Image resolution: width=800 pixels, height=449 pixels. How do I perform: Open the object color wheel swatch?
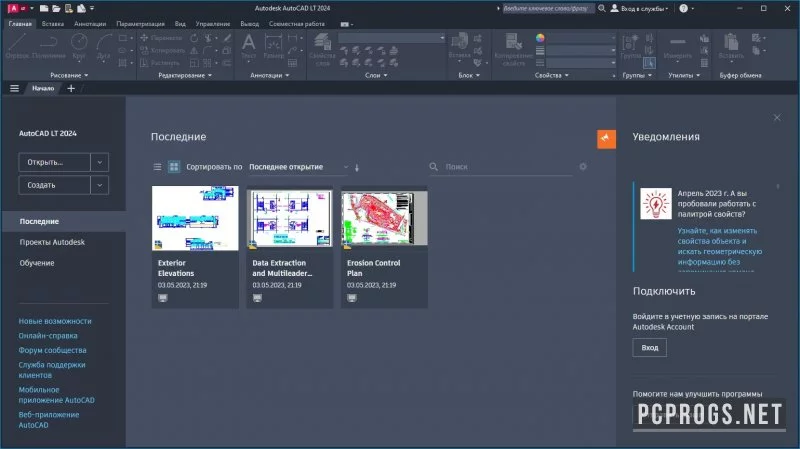540,38
